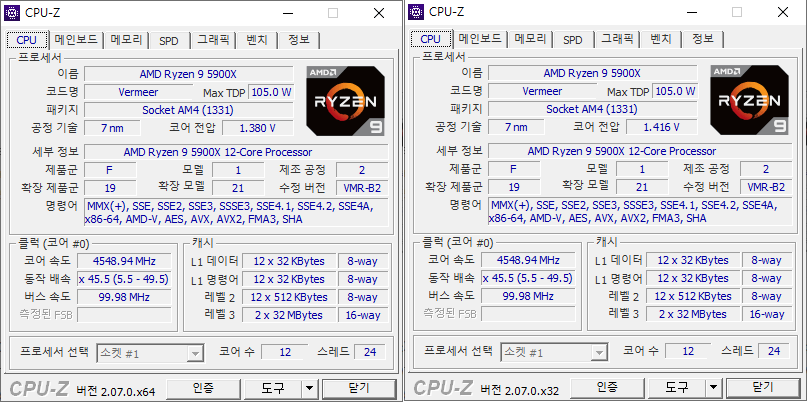Image resolution: width=807 pixels, height=402 pixels.
Task: Click 도구 button in right window
Action: (677, 388)
